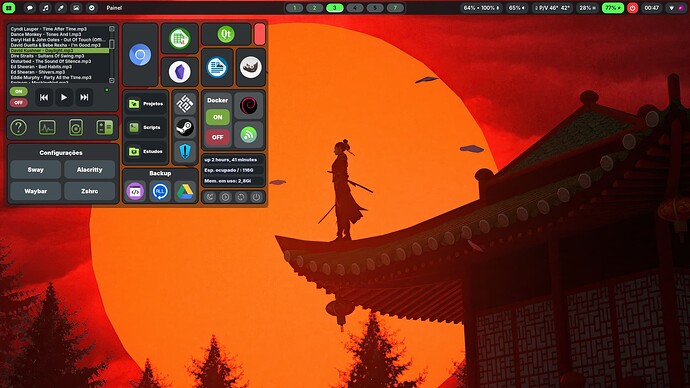Switch to workspace 5
This screenshot has width=690, height=388.
pos(375,8)
